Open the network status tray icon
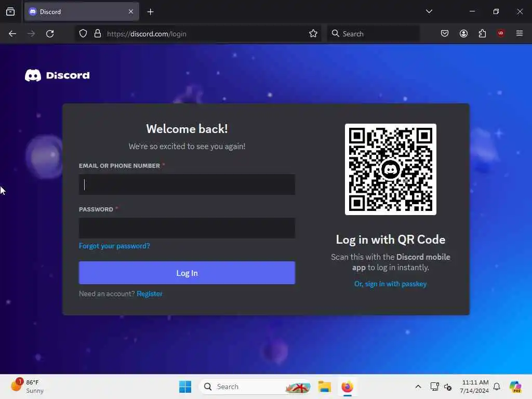Viewport: 532px width, 399px height. pos(434,387)
